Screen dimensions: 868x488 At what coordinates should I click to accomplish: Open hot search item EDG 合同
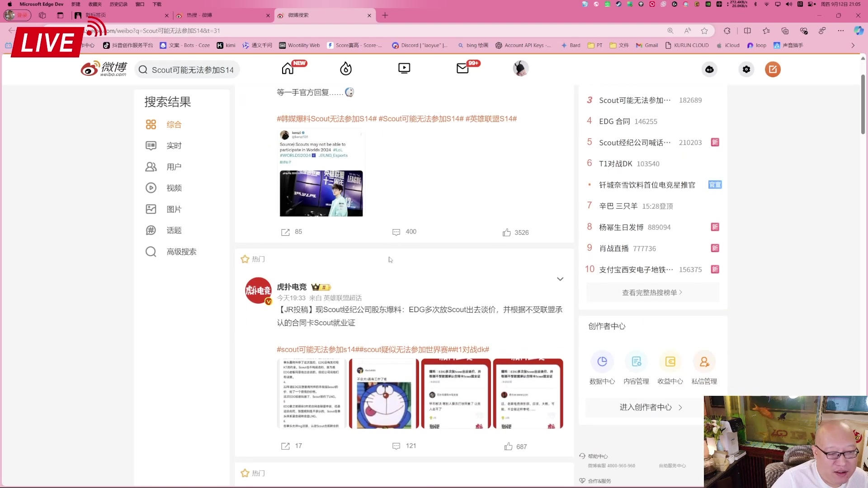[x=614, y=121]
